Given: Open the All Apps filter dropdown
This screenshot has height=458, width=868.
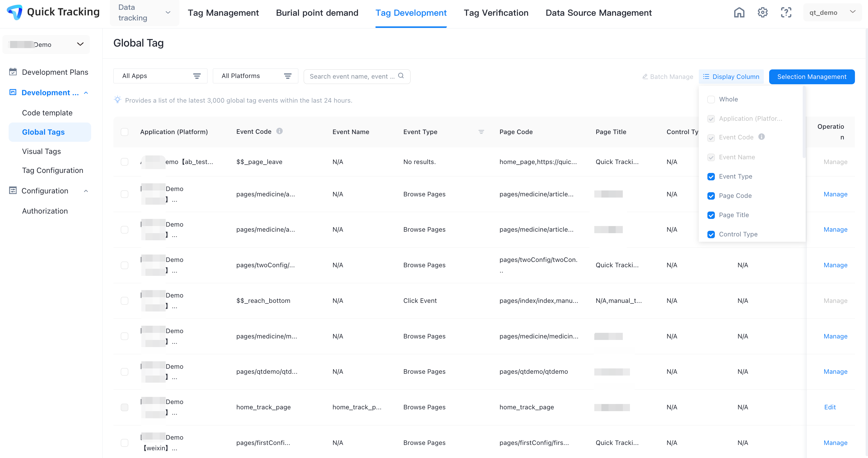Looking at the screenshot, I should point(160,76).
